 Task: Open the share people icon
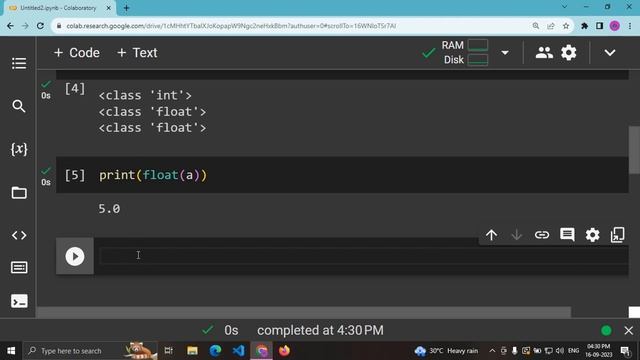[x=544, y=53]
